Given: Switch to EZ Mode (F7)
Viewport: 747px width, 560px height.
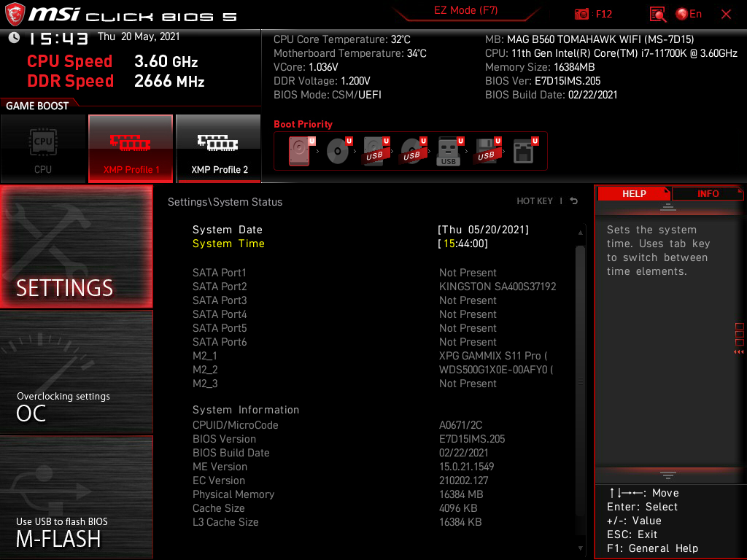Looking at the screenshot, I should 465,10.
